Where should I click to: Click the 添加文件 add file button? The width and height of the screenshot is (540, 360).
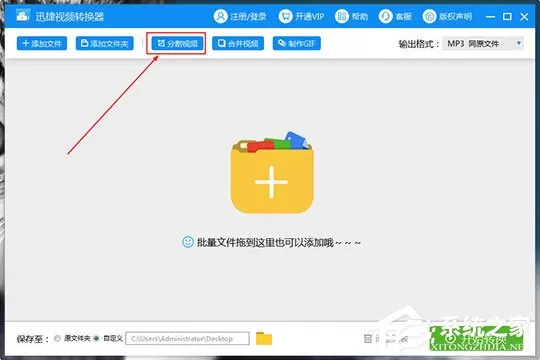(42, 43)
